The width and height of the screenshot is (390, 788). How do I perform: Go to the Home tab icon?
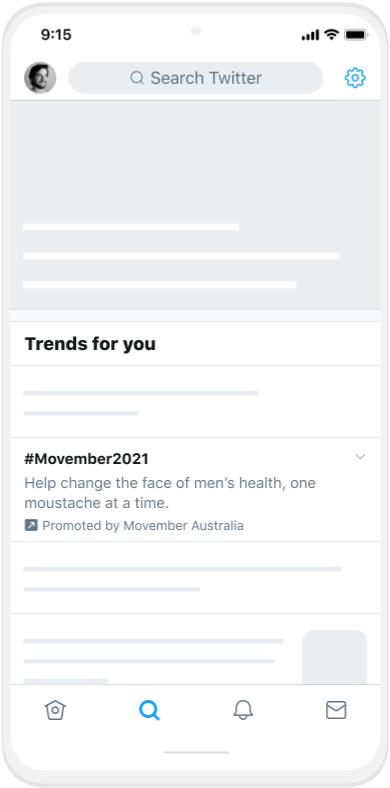[55, 710]
